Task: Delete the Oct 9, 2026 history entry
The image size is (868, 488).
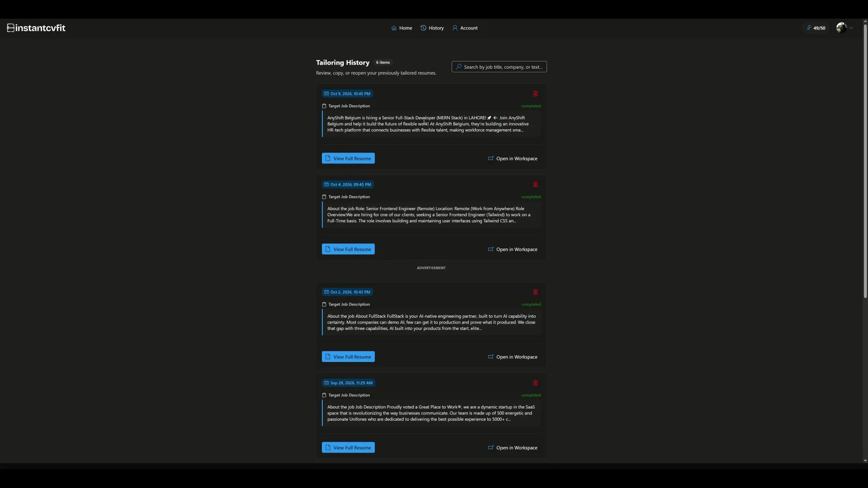Action: tap(535, 94)
